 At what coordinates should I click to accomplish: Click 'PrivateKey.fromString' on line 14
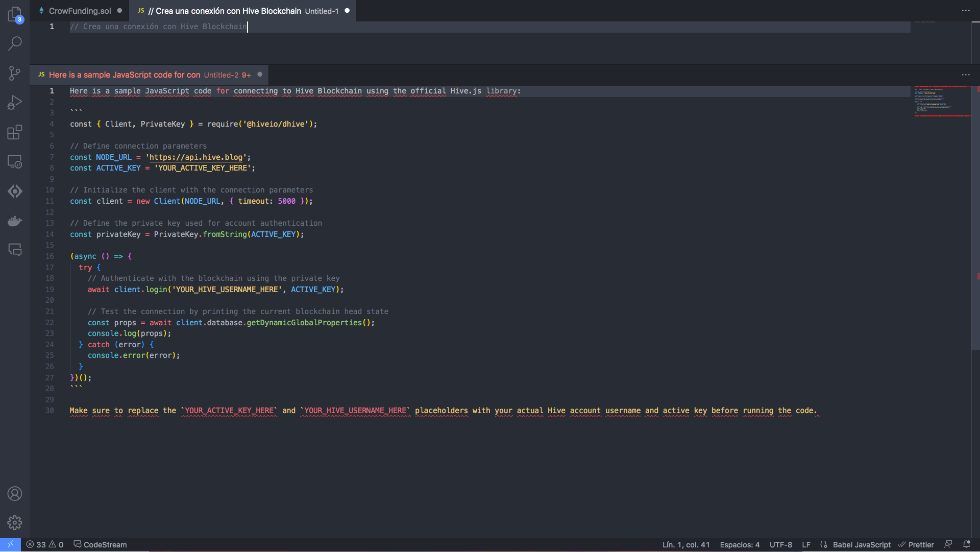tap(201, 234)
